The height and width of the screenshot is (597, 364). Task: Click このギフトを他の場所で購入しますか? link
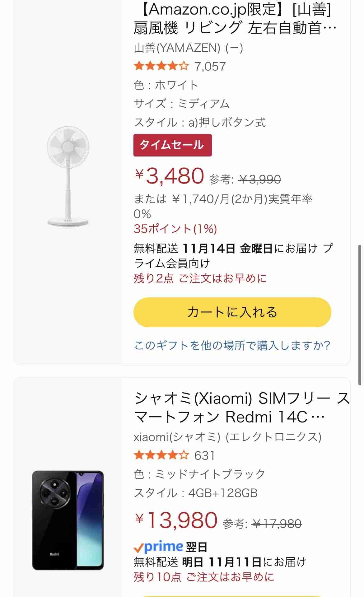(232, 345)
